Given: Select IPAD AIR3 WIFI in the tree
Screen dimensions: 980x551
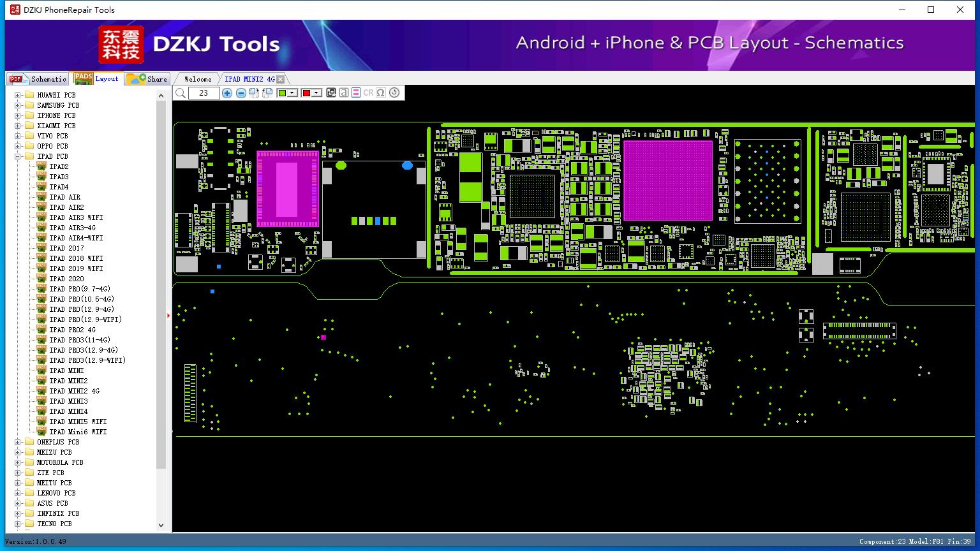Looking at the screenshot, I should pos(76,217).
